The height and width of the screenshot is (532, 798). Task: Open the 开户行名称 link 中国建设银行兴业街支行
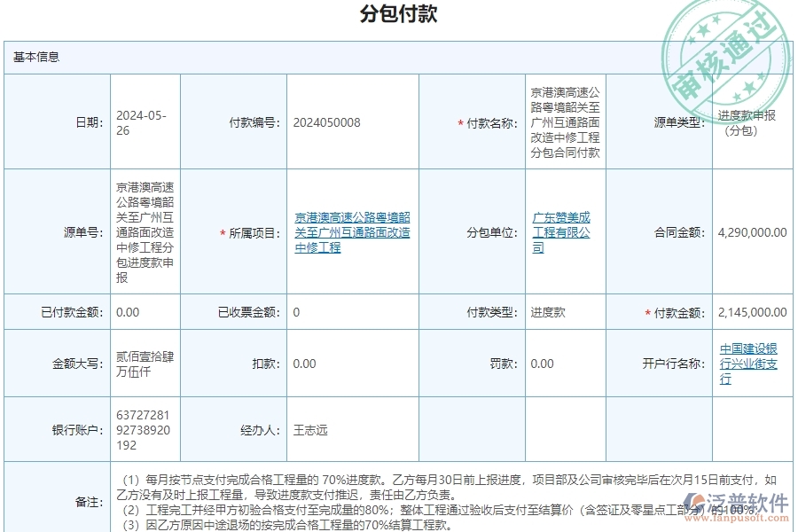[749, 362]
